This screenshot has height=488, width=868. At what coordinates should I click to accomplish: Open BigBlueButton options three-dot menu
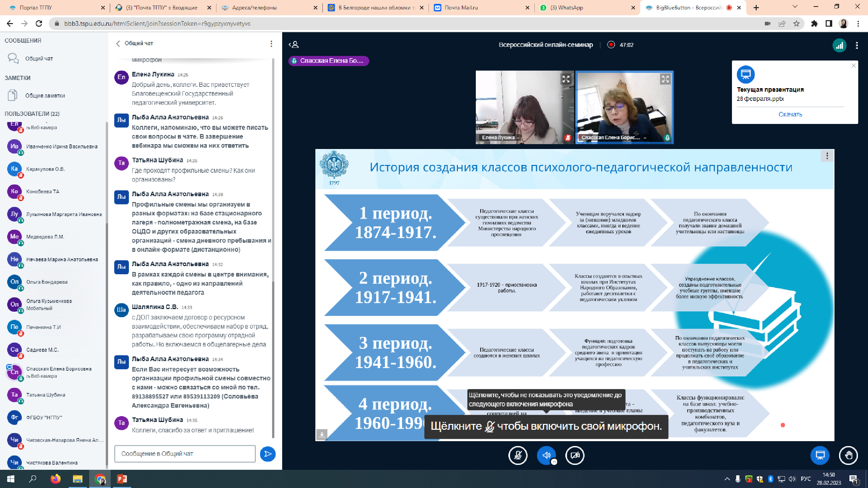click(857, 45)
